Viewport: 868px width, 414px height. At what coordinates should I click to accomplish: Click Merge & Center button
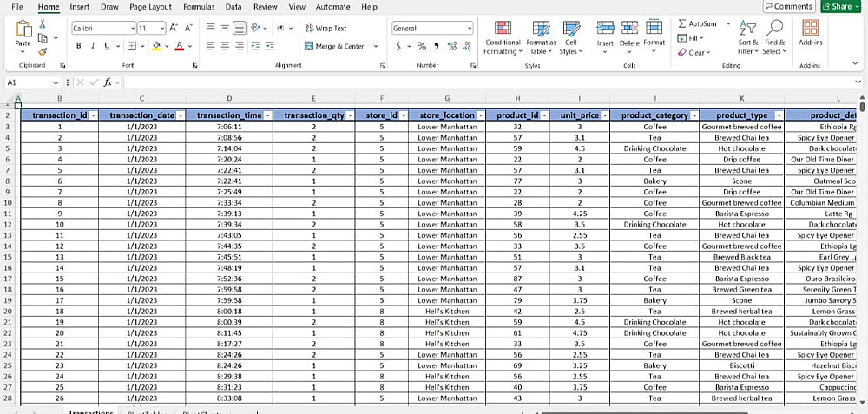click(334, 47)
